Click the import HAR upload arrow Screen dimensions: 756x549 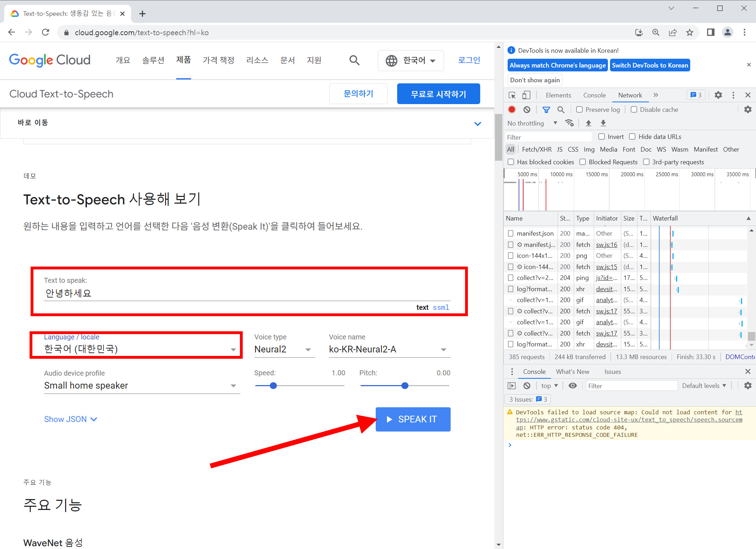coord(588,123)
